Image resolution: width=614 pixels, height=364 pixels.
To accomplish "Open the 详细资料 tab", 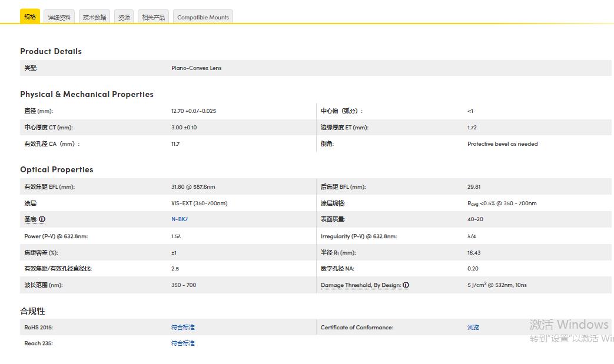I will tap(59, 18).
